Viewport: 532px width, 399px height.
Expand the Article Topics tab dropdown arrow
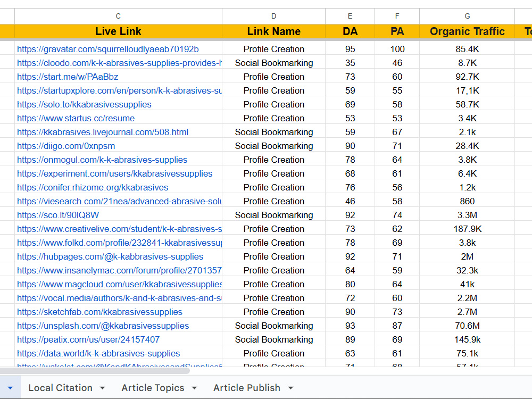tap(194, 388)
